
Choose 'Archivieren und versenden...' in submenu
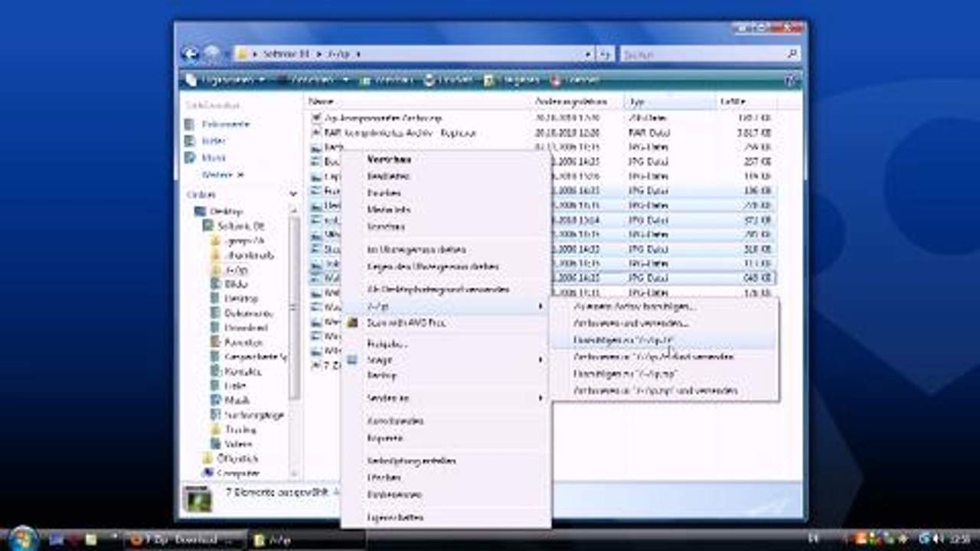click(x=664, y=323)
